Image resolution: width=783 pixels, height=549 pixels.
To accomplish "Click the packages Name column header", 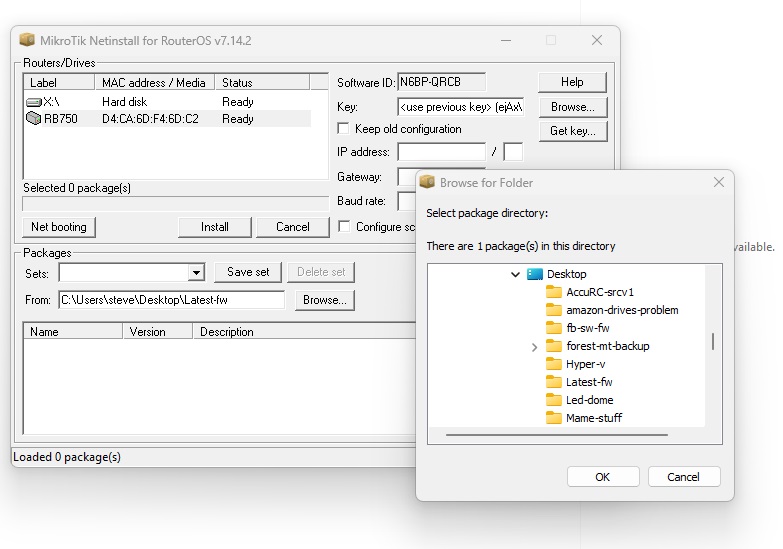I will pos(73,332).
